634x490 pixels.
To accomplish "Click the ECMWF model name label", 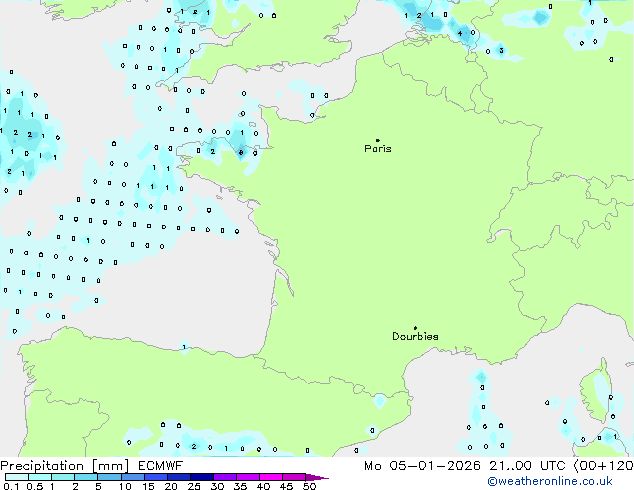I will 160,466.
